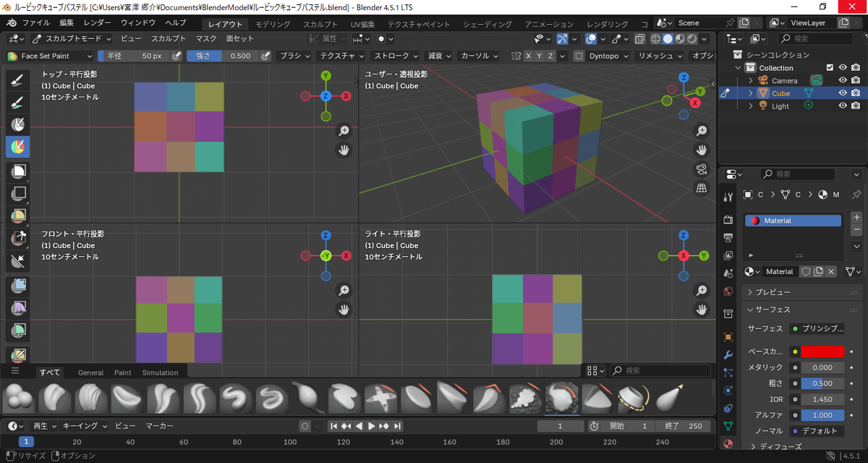The width and height of the screenshot is (868, 463).
Task: Open the Render properties tab
Action: (729, 219)
